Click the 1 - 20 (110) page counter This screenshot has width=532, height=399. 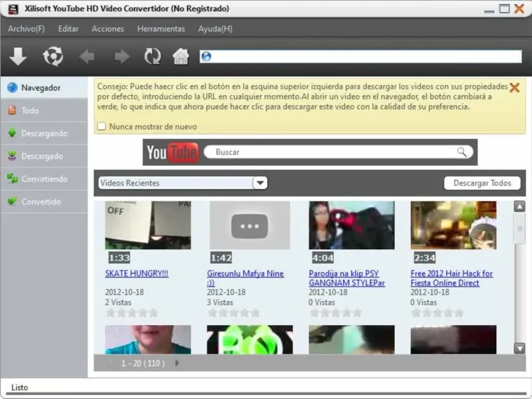[x=143, y=363]
